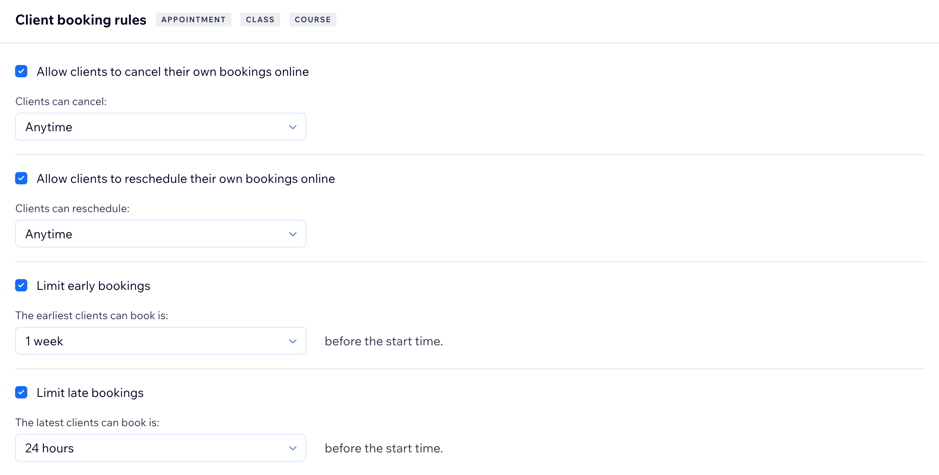939x475 pixels.
Task: Click chevron arrow in Clients can cancel dropdown
Action: click(292, 127)
